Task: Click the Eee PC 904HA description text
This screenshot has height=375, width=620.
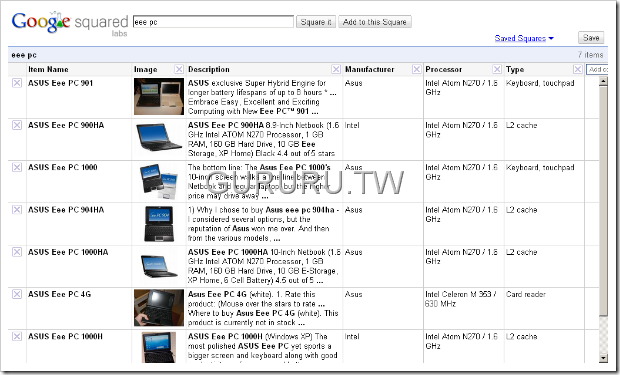Action: tap(263, 224)
